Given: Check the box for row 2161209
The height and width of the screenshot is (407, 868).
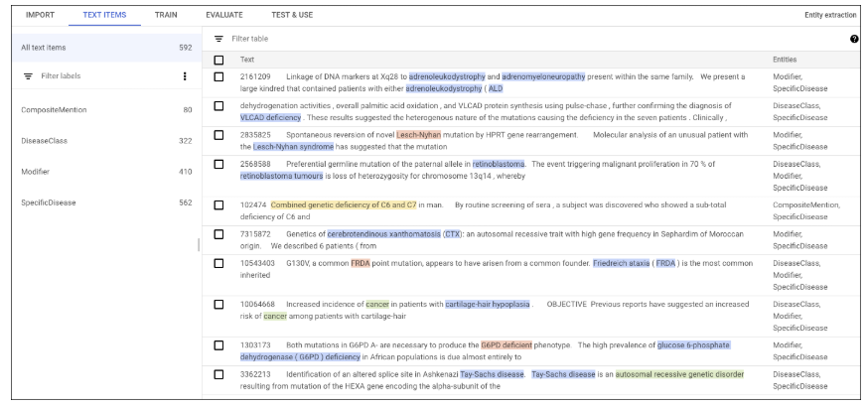Looking at the screenshot, I should click(218, 76).
